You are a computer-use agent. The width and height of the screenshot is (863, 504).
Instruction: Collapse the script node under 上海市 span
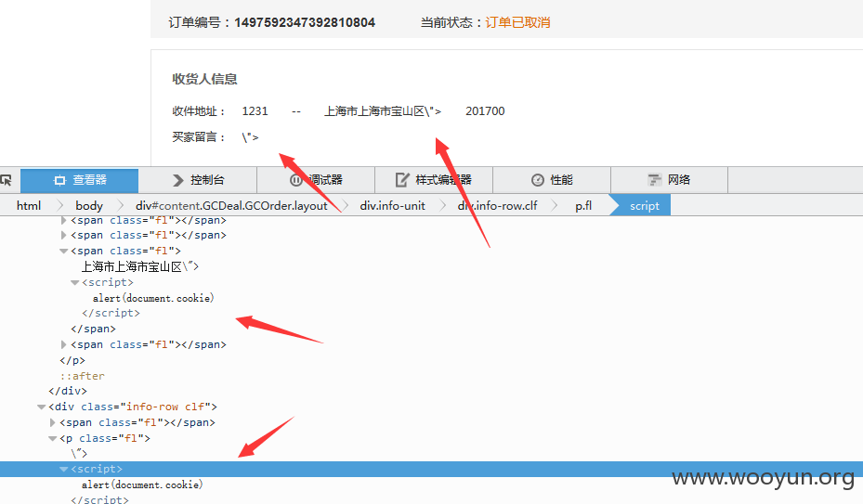pyautogui.click(x=74, y=282)
